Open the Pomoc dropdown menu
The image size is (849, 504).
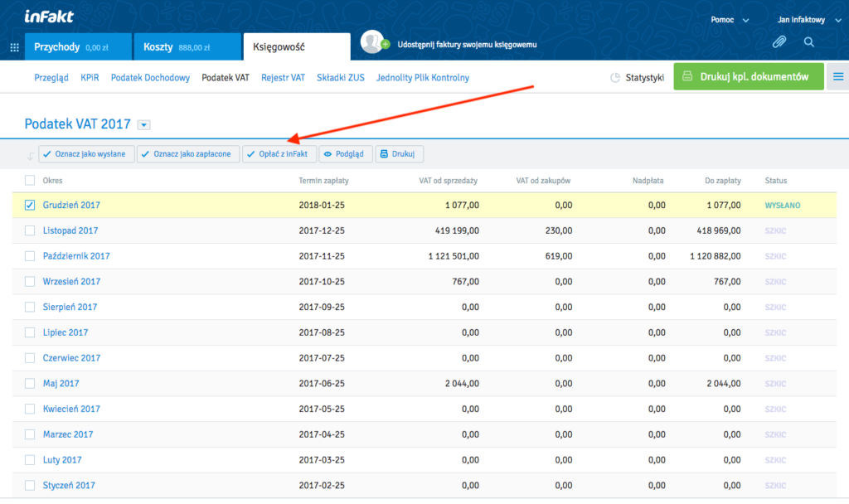(730, 20)
